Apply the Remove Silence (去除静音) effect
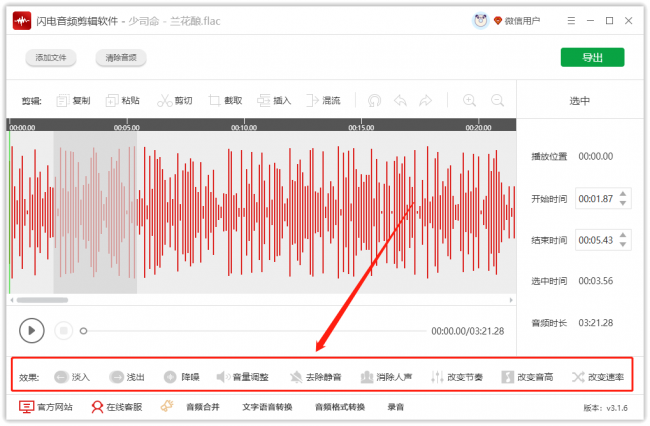The width and height of the screenshot is (650, 426). coord(315,377)
